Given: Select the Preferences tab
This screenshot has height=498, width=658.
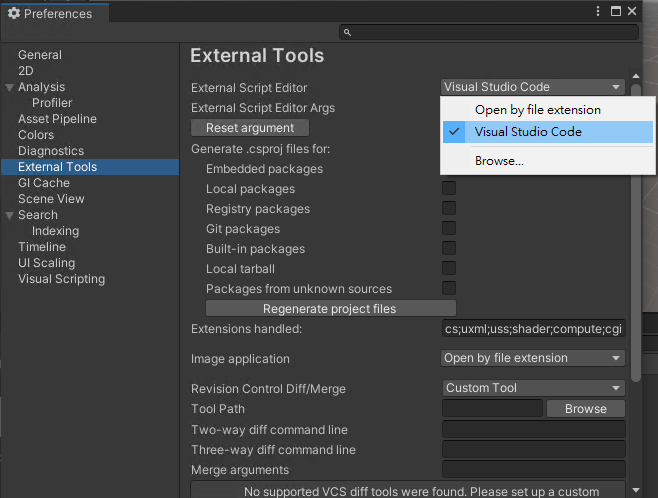Looking at the screenshot, I should coord(55,13).
